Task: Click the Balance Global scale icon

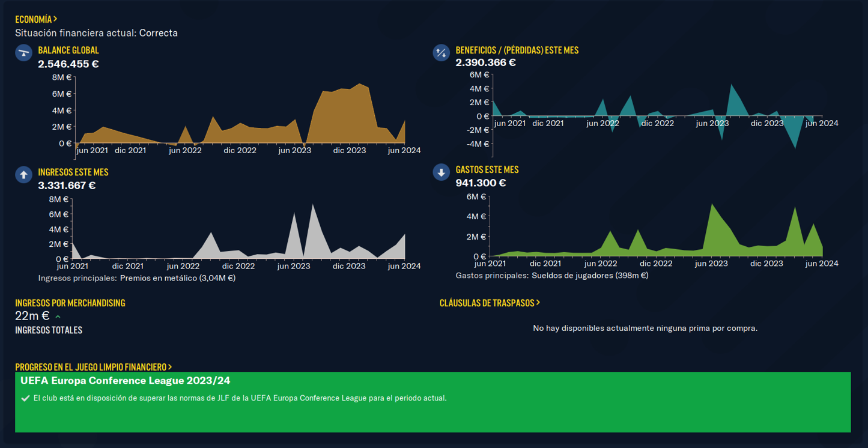Action: 23,53
